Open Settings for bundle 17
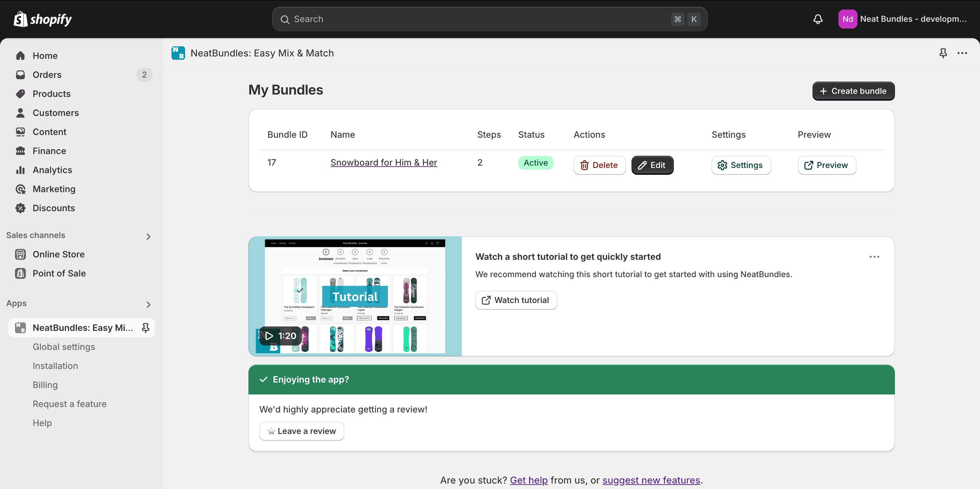This screenshot has height=489, width=980. click(741, 165)
